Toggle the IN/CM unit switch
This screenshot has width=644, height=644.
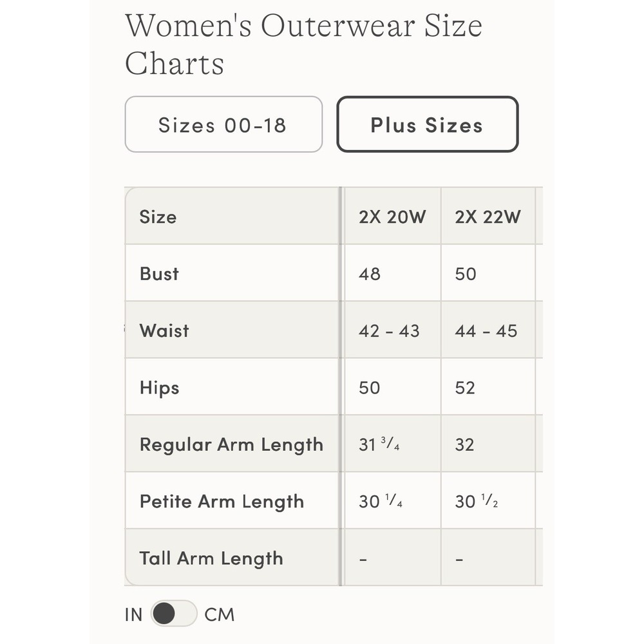tap(174, 613)
